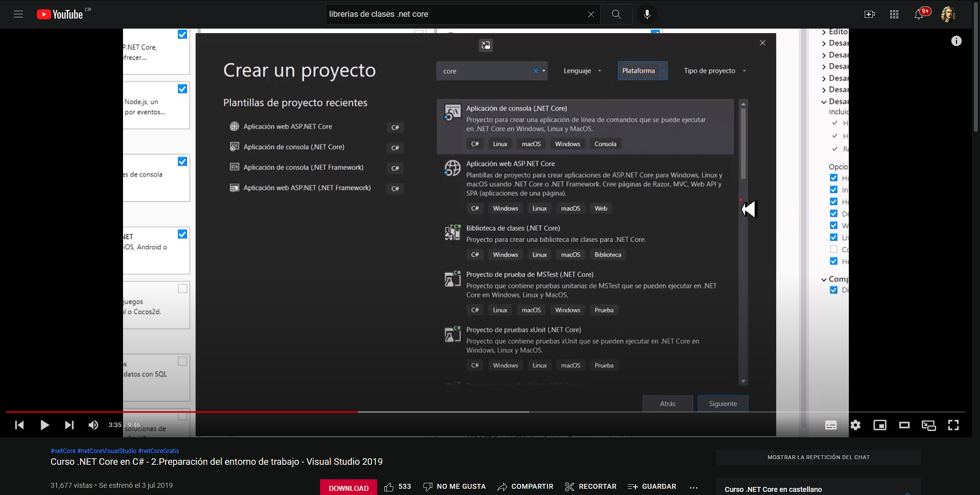
Task: Switch to miniplayer mode
Action: click(x=880, y=425)
